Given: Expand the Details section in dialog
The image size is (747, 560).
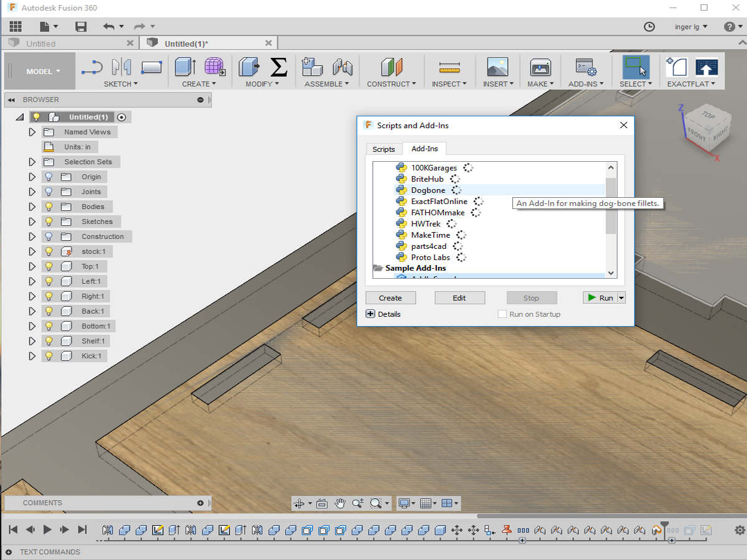Looking at the screenshot, I should [x=370, y=314].
